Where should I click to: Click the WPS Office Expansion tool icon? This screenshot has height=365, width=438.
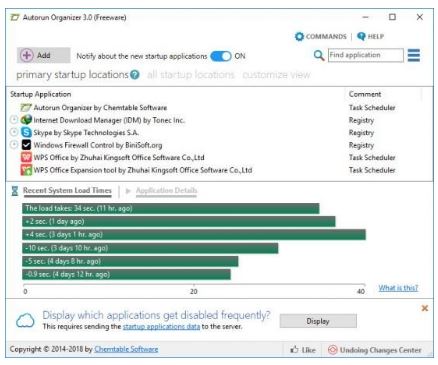(x=26, y=170)
